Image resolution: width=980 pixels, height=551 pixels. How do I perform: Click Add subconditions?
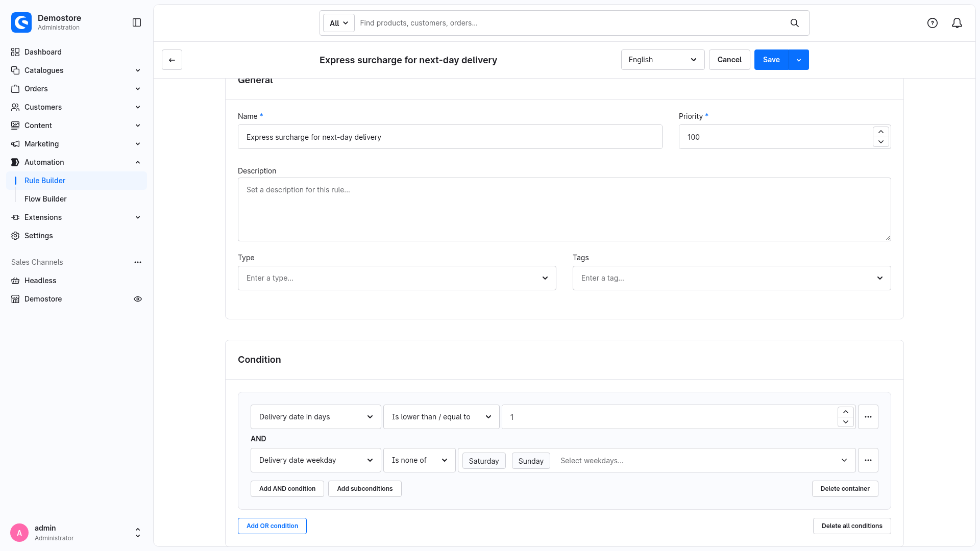tap(365, 489)
